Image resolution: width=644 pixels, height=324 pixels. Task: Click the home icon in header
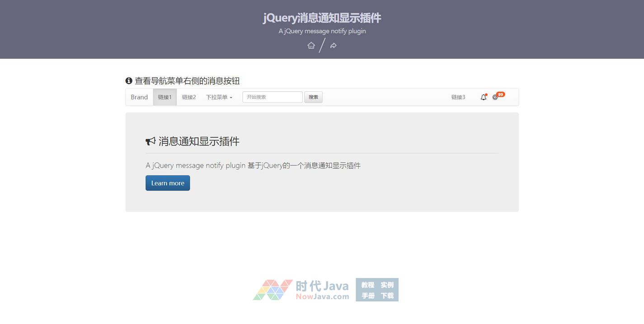tap(311, 46)
